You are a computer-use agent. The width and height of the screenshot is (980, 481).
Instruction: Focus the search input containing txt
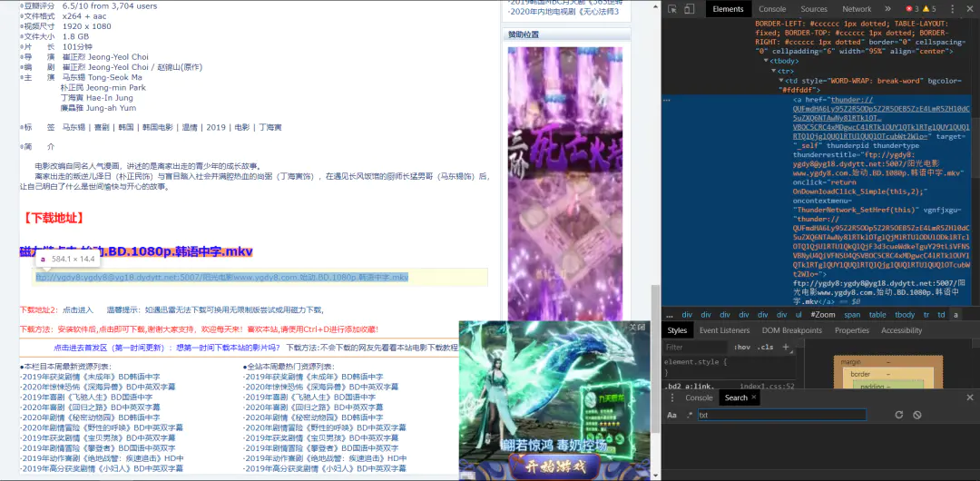click(782, 415)
